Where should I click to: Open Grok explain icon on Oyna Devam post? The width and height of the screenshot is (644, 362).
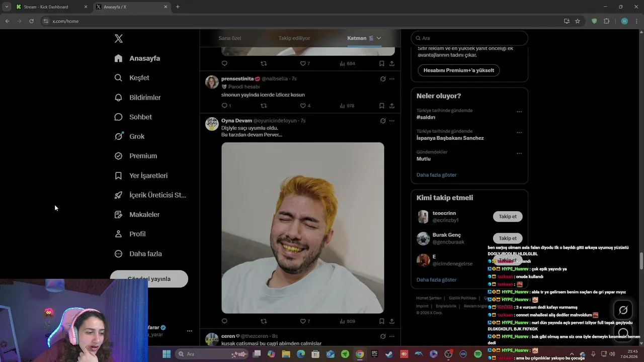[x=383, y=121]
